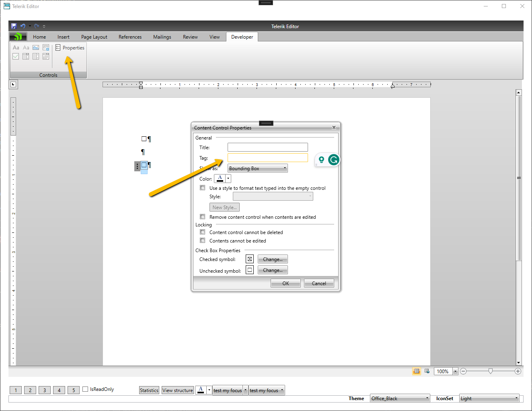
Task: Open the IconSet Light dropdown
Action: [489, 398]
